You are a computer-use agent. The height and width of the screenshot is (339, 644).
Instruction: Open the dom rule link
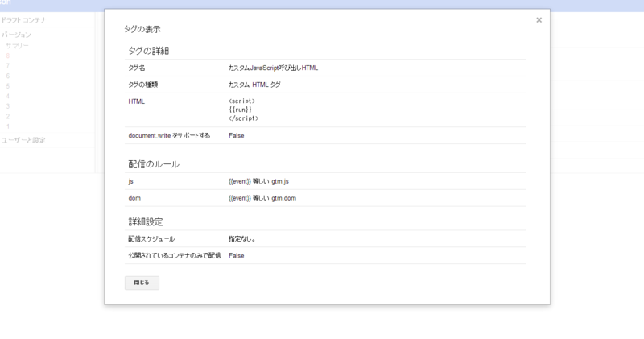tap(134, 198)
